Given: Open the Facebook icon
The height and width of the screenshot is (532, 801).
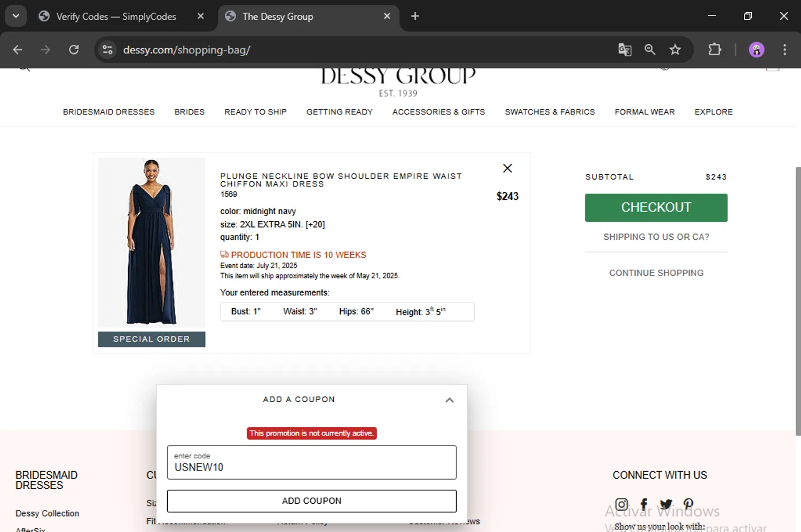Looking at the screenshot, I should click(644, 504).
